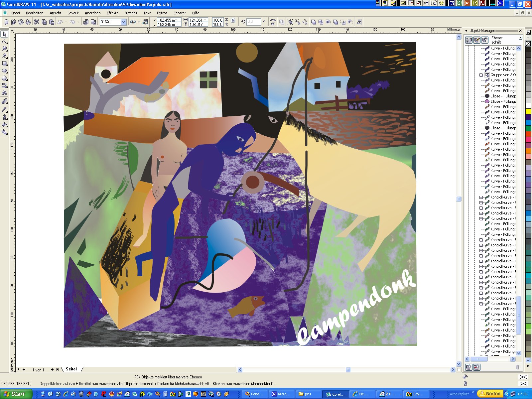Open the Objekt-Manager flyout arrow
Image resolution: width=532 pixels, height=399 pixels.
pos(520,38)
